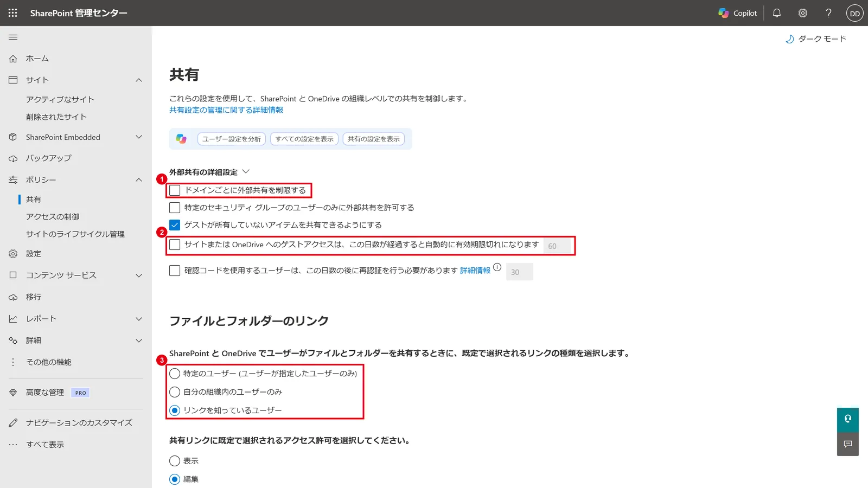Collapse the ポリシー section chevron

[x=139, y=180]
